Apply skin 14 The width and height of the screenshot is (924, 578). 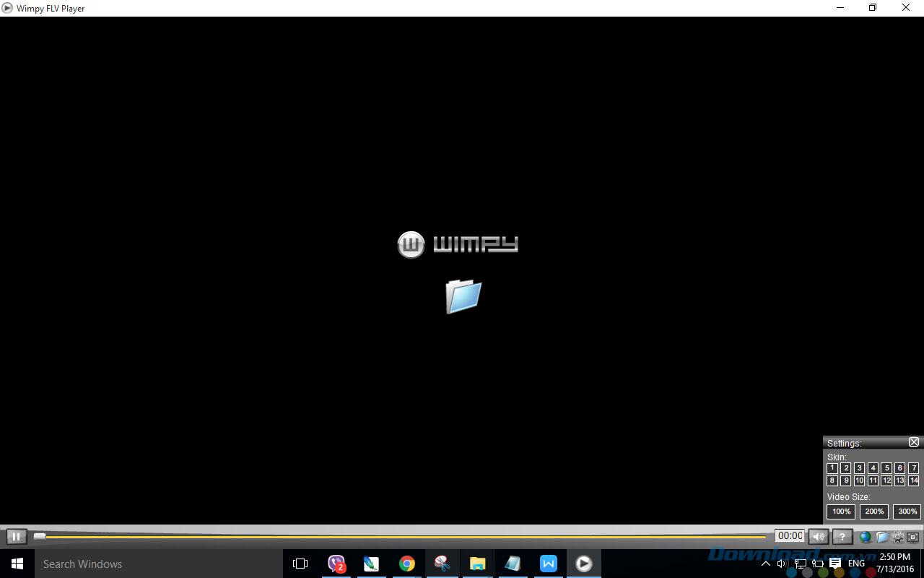pos(914,480)
